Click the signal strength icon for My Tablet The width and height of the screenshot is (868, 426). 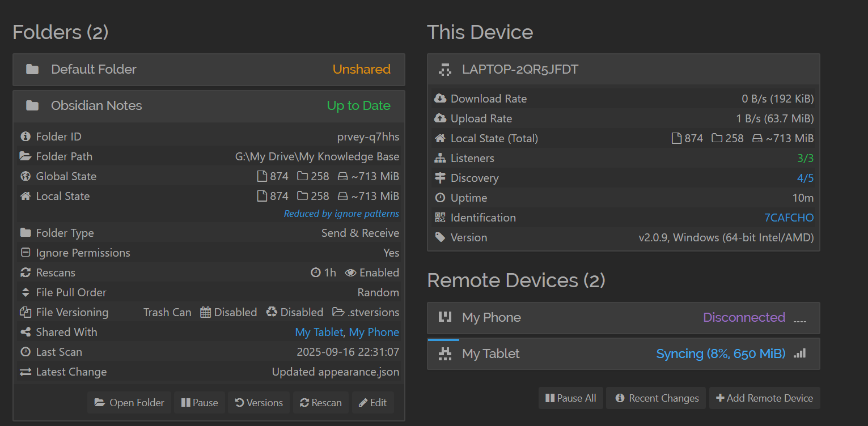click(799, 353)
